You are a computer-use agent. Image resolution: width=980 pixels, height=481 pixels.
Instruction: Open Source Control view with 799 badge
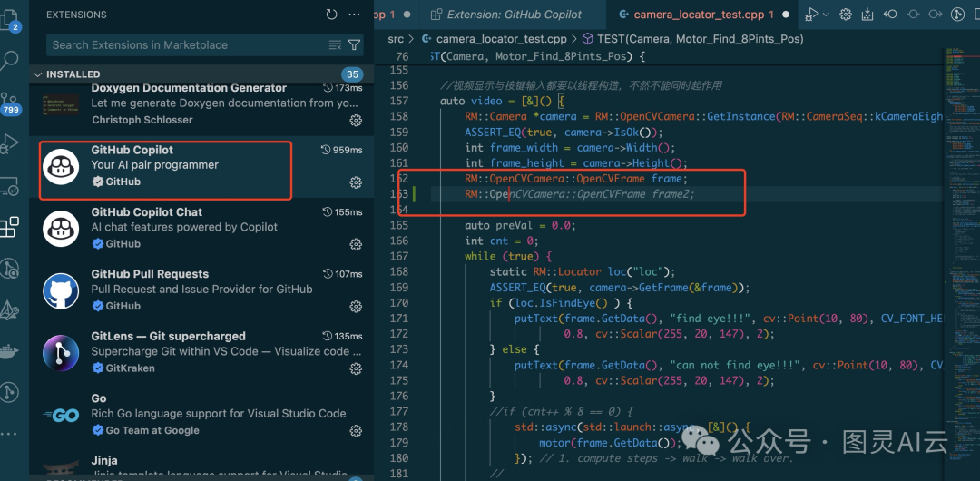click(x=11, y=103)
